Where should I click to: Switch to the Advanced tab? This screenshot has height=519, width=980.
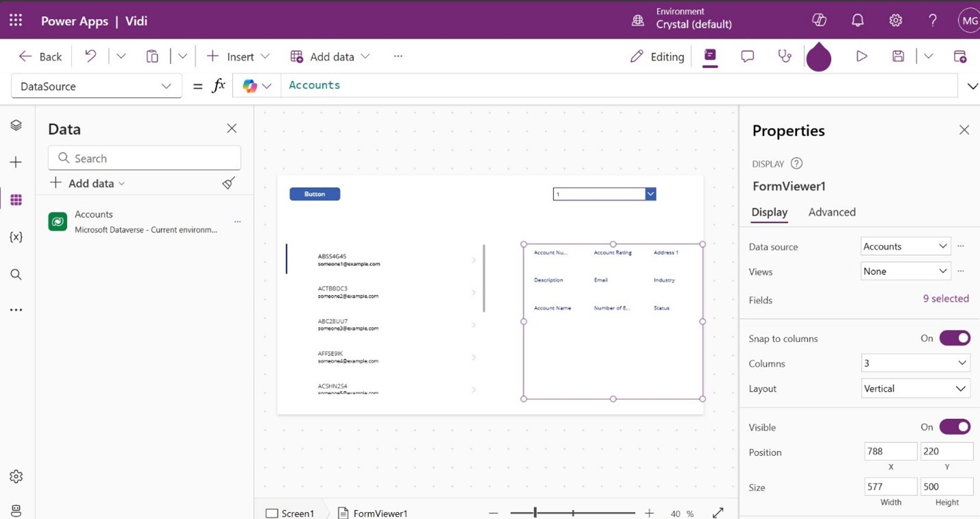point(831,213)
